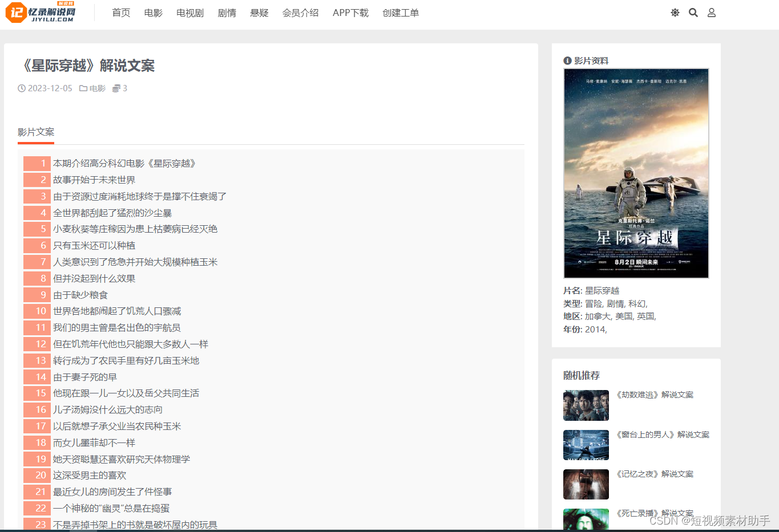Open 电视剧 in the top navigation

coord(190,13)
